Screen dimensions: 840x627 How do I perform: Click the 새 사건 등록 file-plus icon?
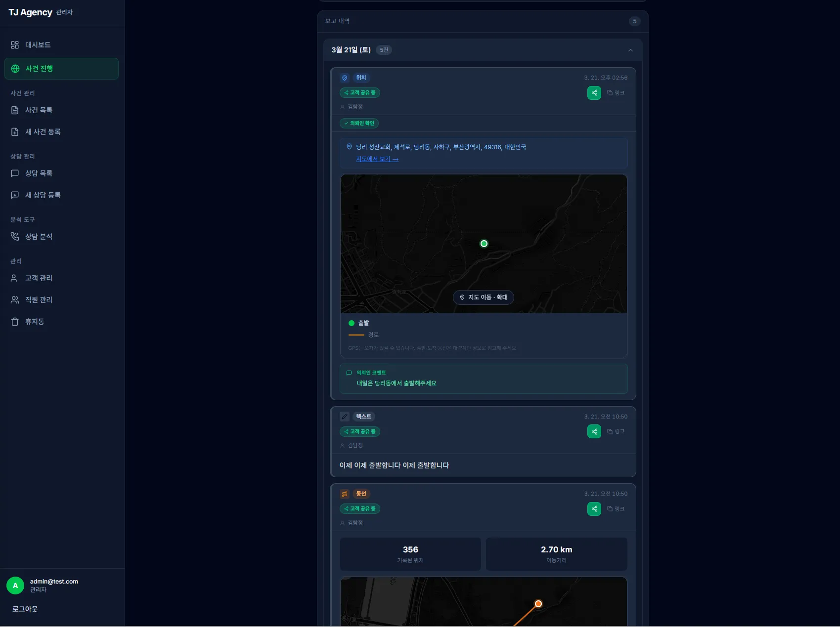[x=15, y=132]
